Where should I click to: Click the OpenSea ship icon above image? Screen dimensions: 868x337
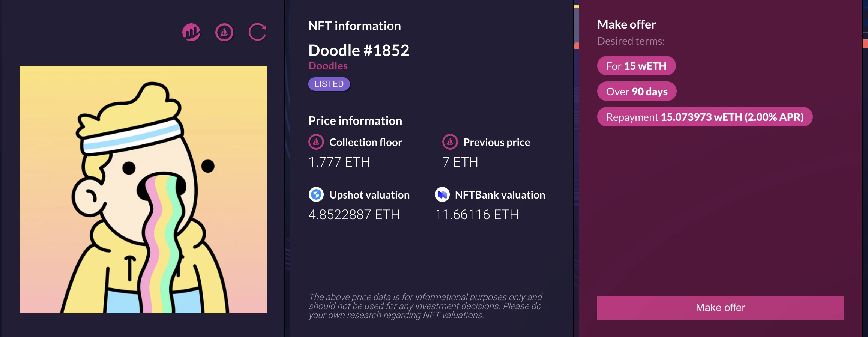click(x=224, y=32)
